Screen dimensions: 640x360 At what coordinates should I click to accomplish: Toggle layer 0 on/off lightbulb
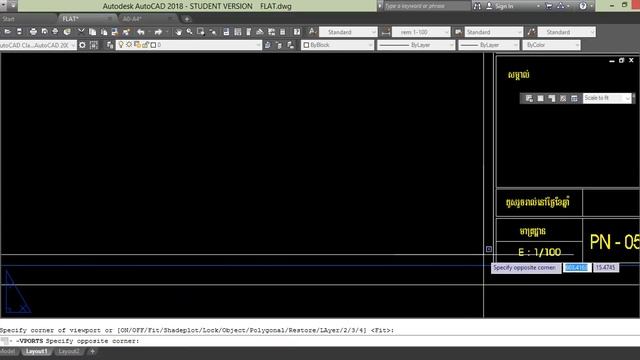[x=121, y=45]
